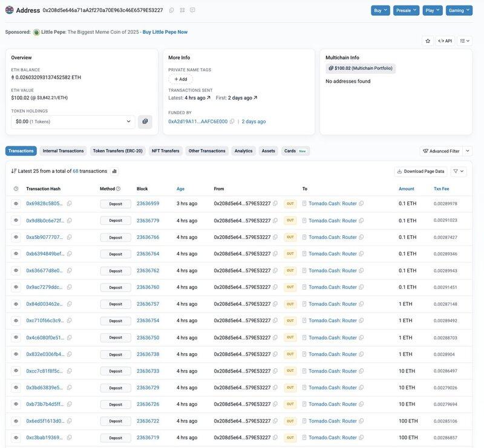
Task: Preview transaction 0x9d8b0c6e72f via eye icon
Action: (x=16, y=221)
